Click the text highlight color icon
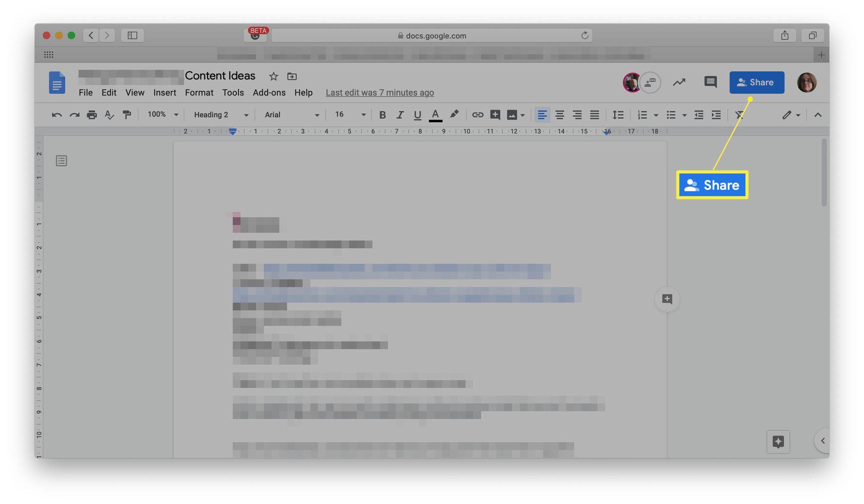Image resolution: width=864 pixels, height=504 pixels. point(455,115)
